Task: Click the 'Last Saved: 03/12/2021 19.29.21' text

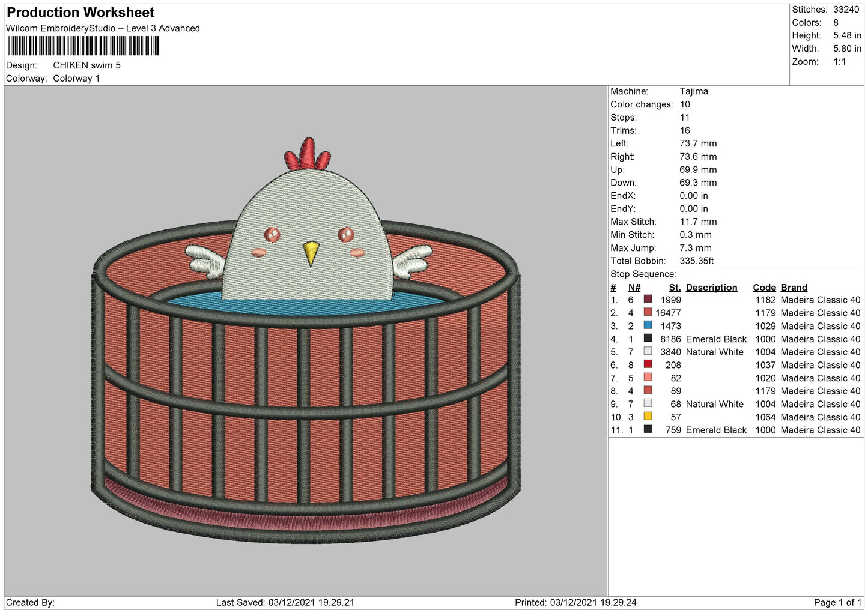Action: click(x=285, y=602)
